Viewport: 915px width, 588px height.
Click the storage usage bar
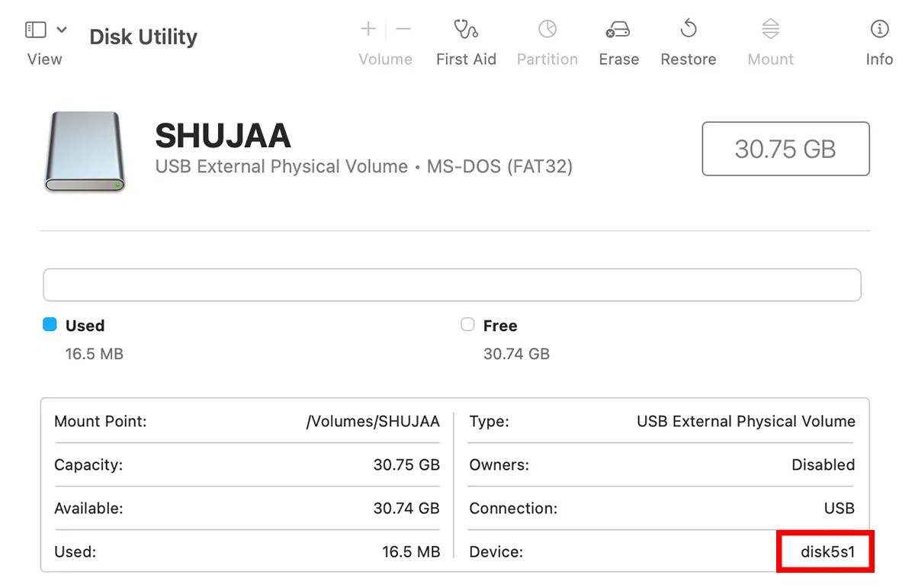coord(451,284)
